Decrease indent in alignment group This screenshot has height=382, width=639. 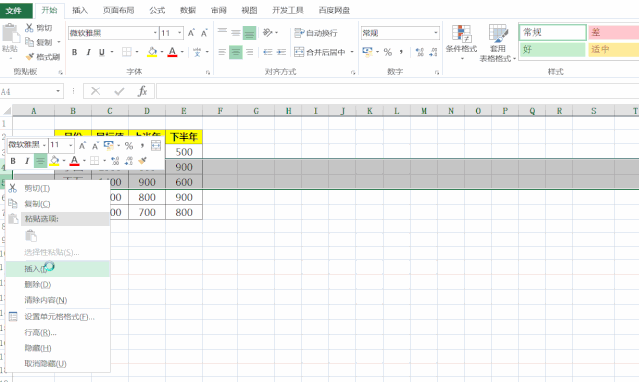tap(268, 52)
